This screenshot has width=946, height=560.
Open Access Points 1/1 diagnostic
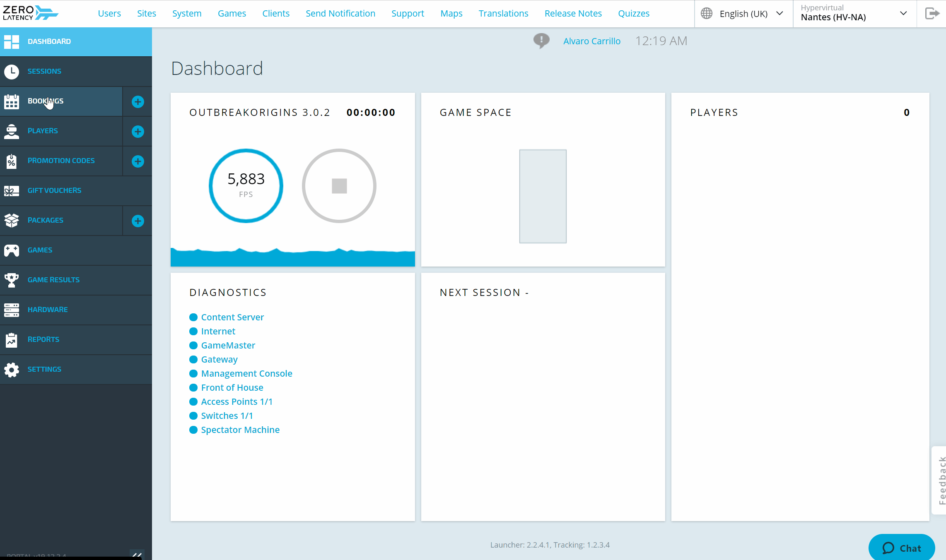[237, 401]
